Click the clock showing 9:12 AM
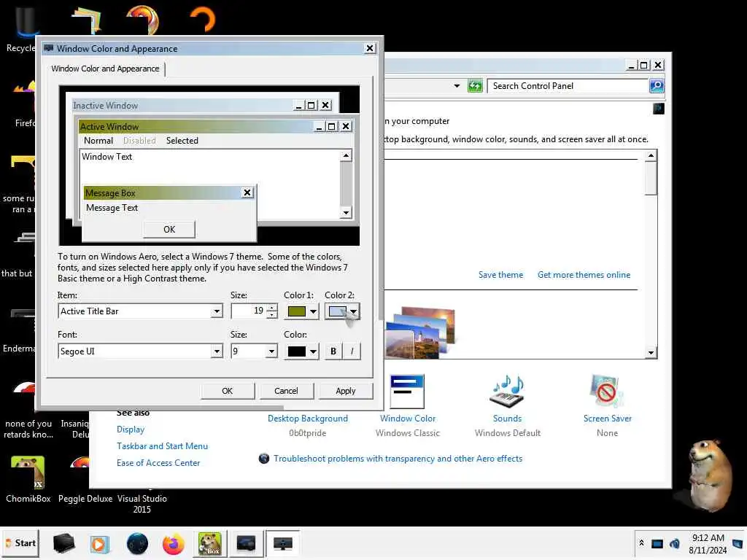 pos(708,538)
